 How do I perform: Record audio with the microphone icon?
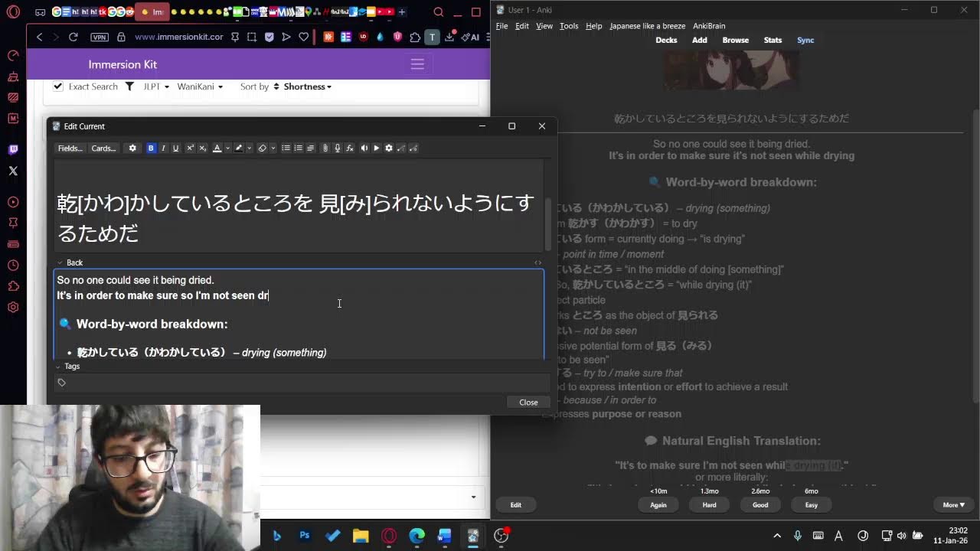pos(337,148)
